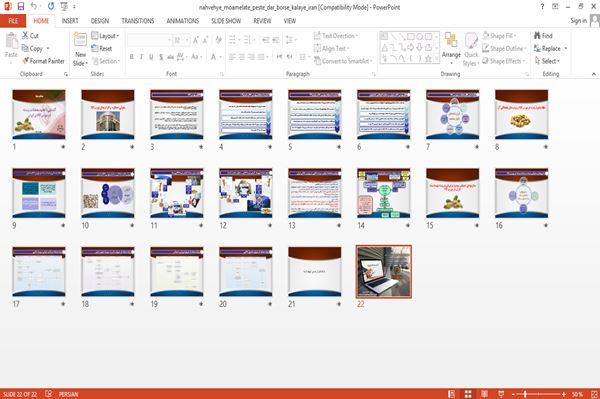The width and height of the screenshot is (600, 399).
Task: Toggle Bold formatting
Action: [x=131, y=57]
